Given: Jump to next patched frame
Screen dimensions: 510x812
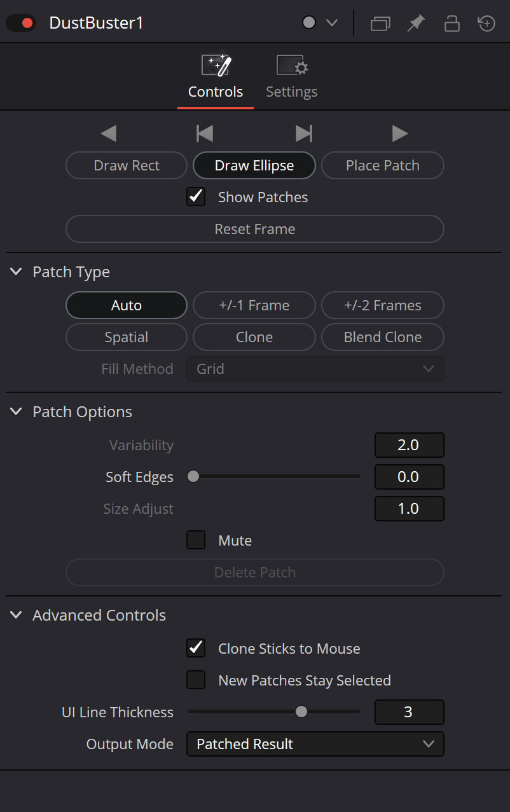Looking at the screenshot, I should click(304, 134).
